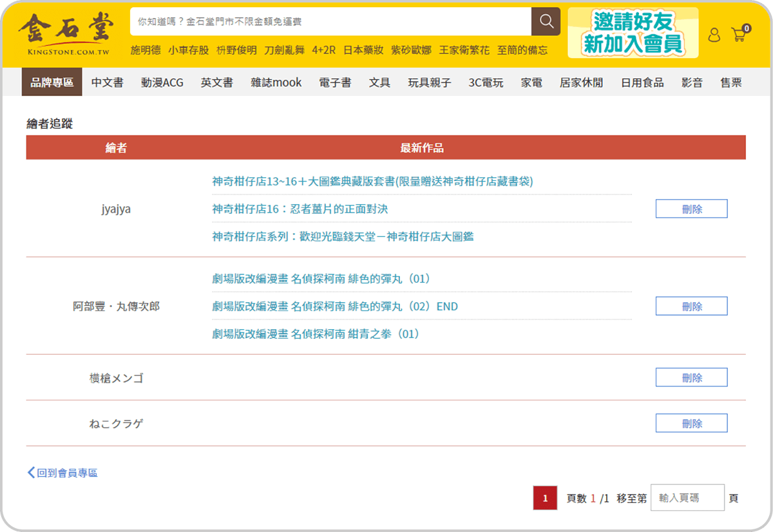Open the 3C電玩 category
Viewport: 773px width, 532px height.
(x=486, y=82)
